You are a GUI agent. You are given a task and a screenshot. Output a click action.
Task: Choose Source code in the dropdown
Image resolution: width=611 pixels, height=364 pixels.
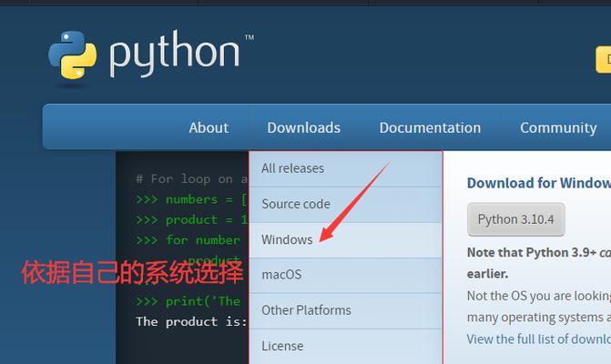[346, 205]
